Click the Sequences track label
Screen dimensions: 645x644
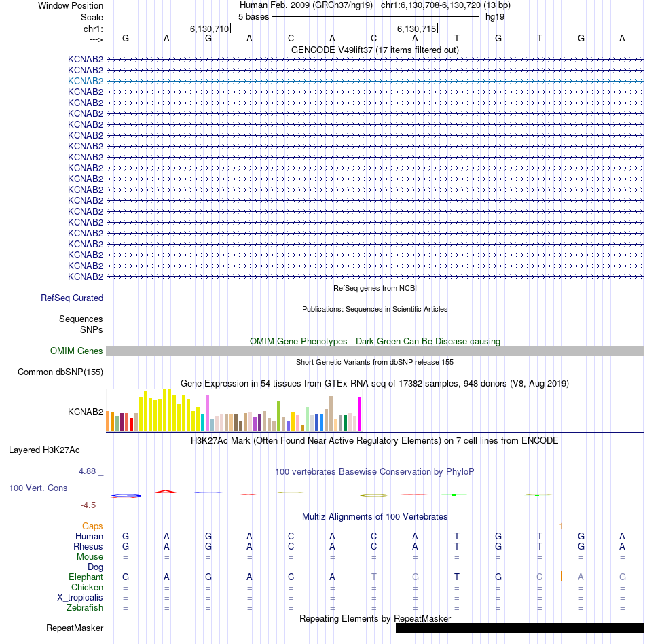[x=81, y=319]
